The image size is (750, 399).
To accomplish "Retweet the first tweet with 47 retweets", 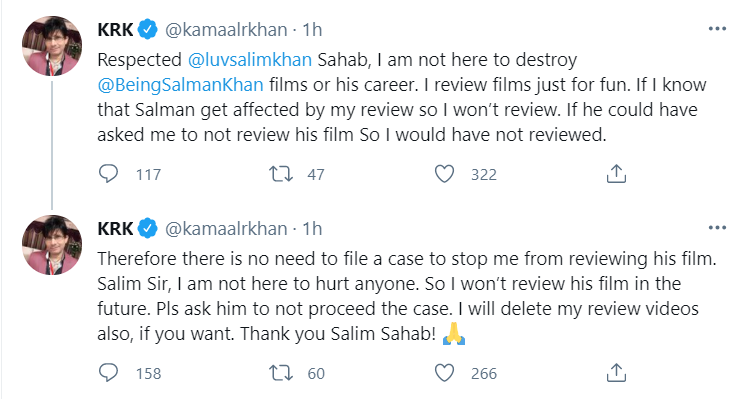I will pyautogui.click(x=281, y=174).
